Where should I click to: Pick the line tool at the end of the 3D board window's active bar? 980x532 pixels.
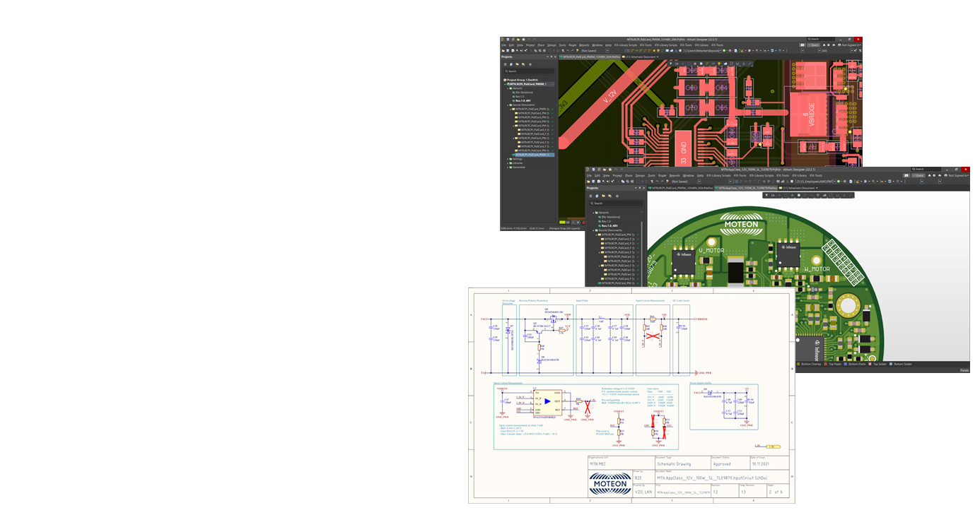(x=851, y=195)
